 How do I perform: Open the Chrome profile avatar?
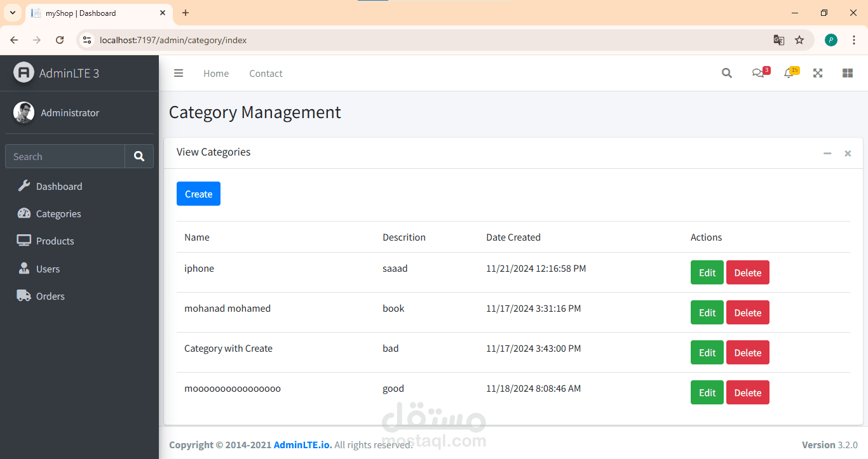tap(831, 40)
